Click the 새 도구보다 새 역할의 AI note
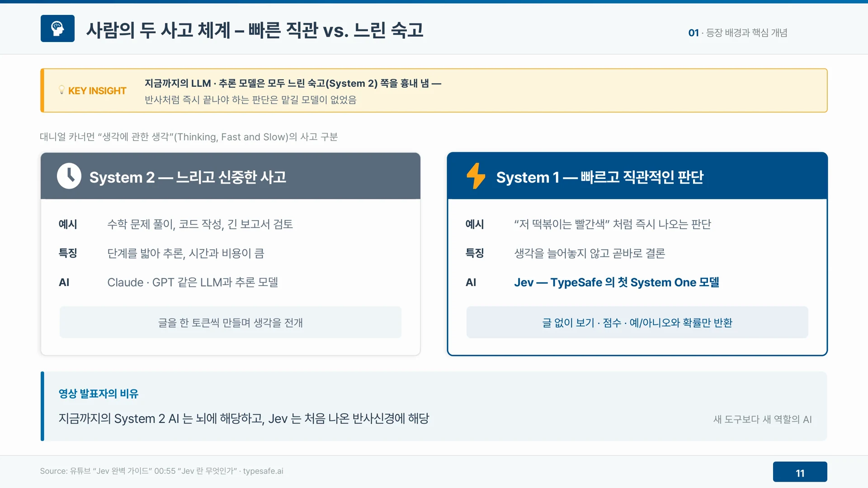 pos(763,419)
